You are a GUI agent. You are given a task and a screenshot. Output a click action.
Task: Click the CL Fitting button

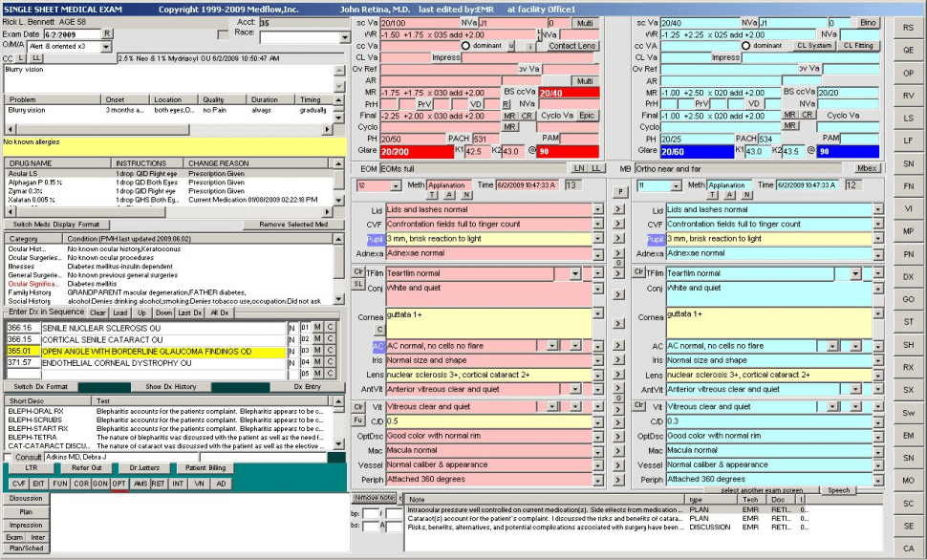pyautogui.click(x=858, y=46)
